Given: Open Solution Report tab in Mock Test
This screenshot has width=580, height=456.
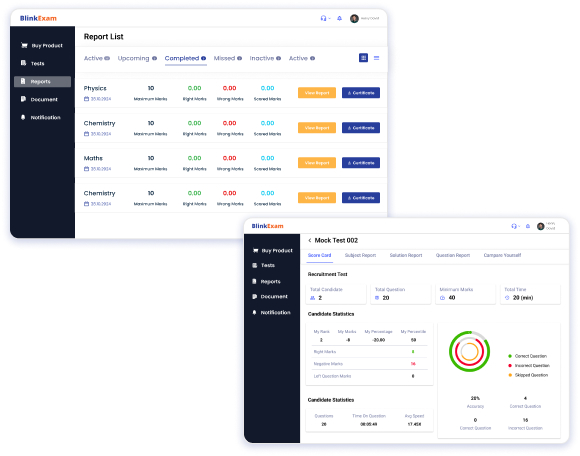Looking at the screenshot, I should pyautogui.click(x=406, y=255).
